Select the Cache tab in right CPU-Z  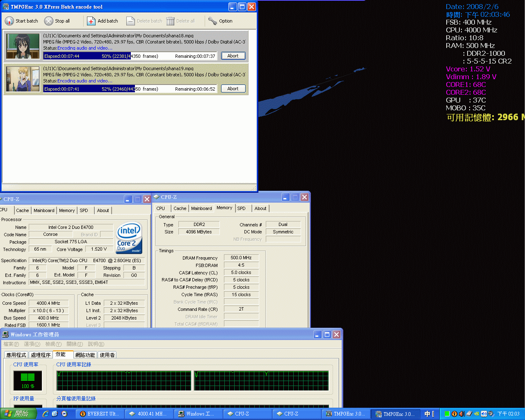tap(180, 208)
